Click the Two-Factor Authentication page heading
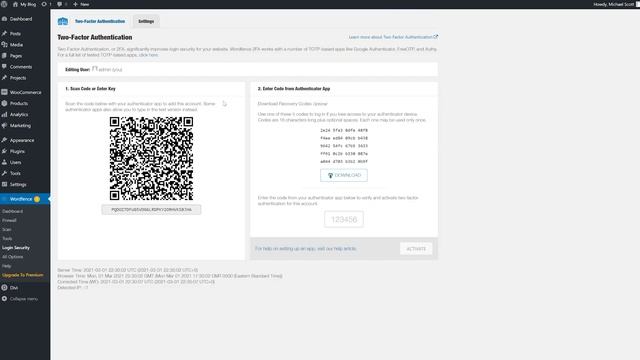This screenshot has width=640, height=360. pos(95,37)
